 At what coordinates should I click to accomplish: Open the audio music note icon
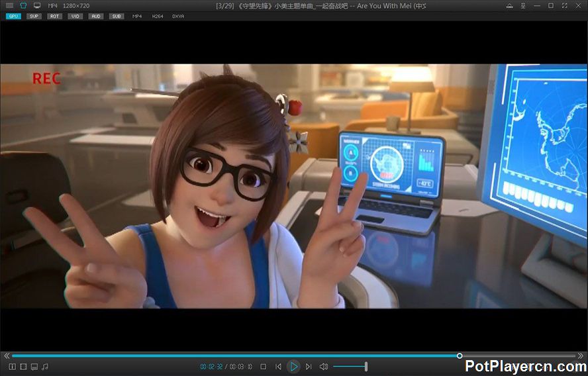(45, 367)
